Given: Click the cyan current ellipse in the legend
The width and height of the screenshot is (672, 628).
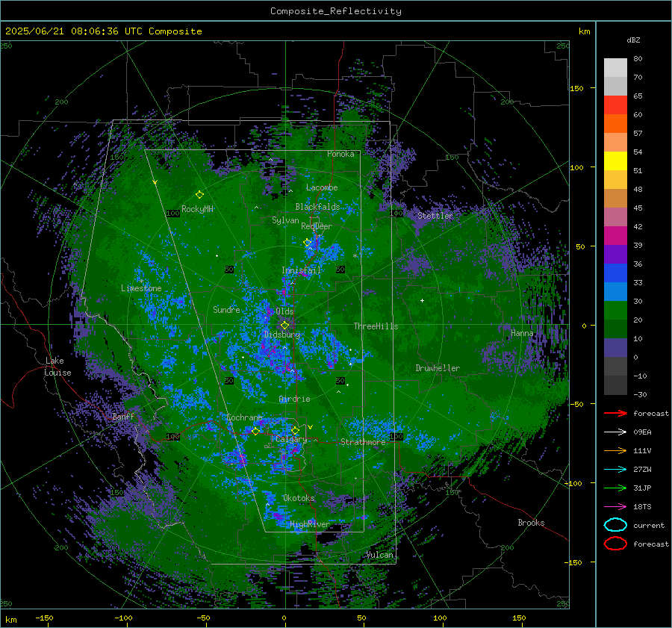Looking at the screenshot, I should click(x=615, y=525).
